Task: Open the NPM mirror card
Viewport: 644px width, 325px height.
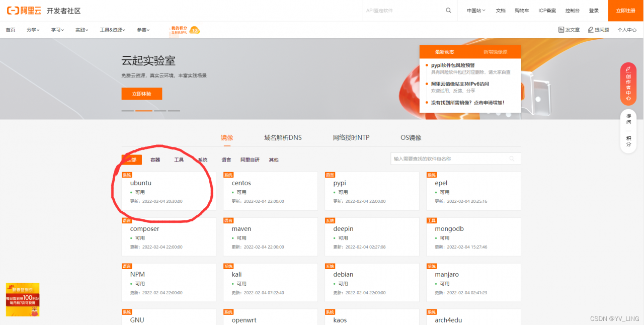Action: [x=169, y=283]
